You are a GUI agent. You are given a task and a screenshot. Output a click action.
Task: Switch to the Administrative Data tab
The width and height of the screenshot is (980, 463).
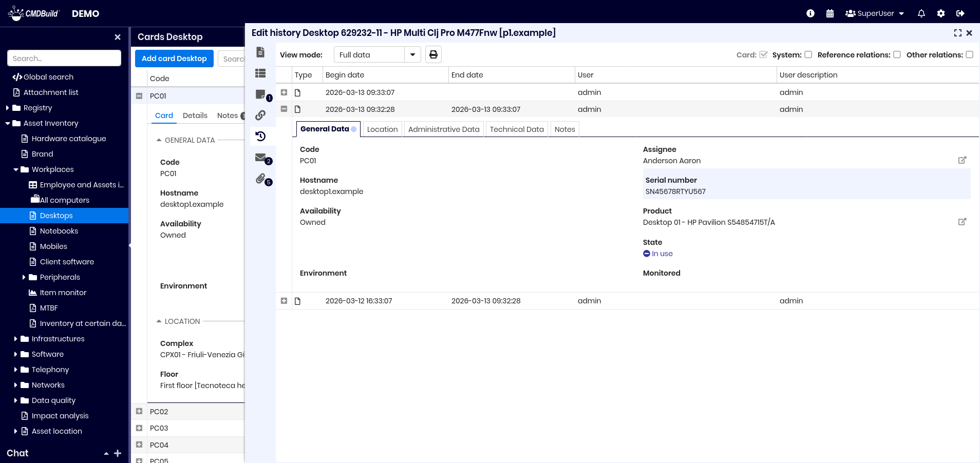(x=443, y=129)
